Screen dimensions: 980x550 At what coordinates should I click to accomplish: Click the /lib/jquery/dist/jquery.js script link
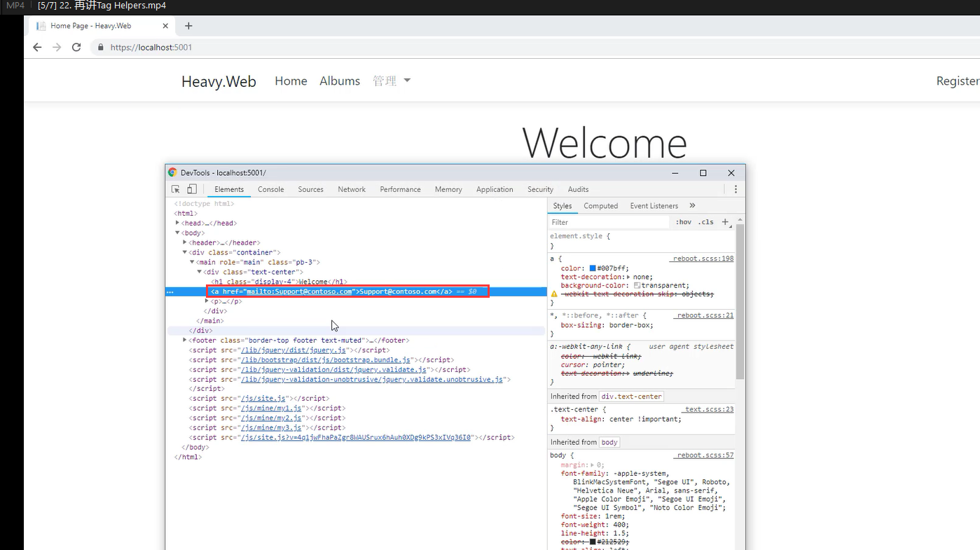pyautogui.click(x=294, y=350)
